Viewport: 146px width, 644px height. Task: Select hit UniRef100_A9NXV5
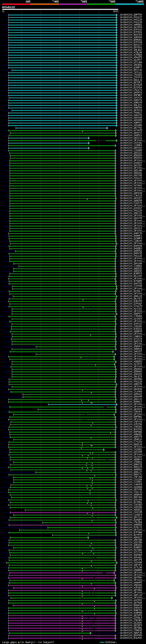pyautogui.click(x=131, y=103)
